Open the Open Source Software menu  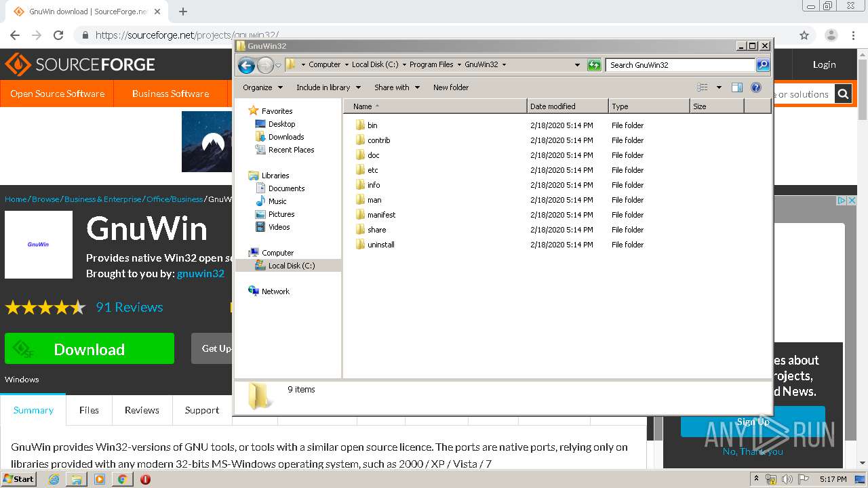click(x=57, y=94)
